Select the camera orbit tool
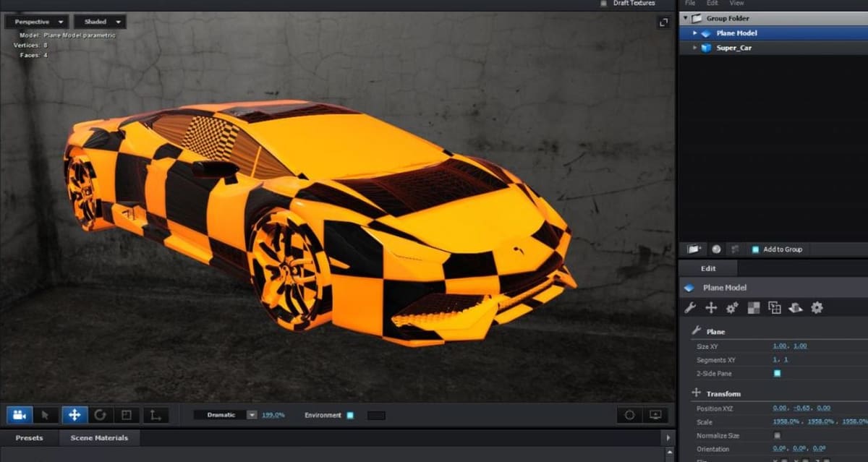868x462 pixels. coord(20,415)
